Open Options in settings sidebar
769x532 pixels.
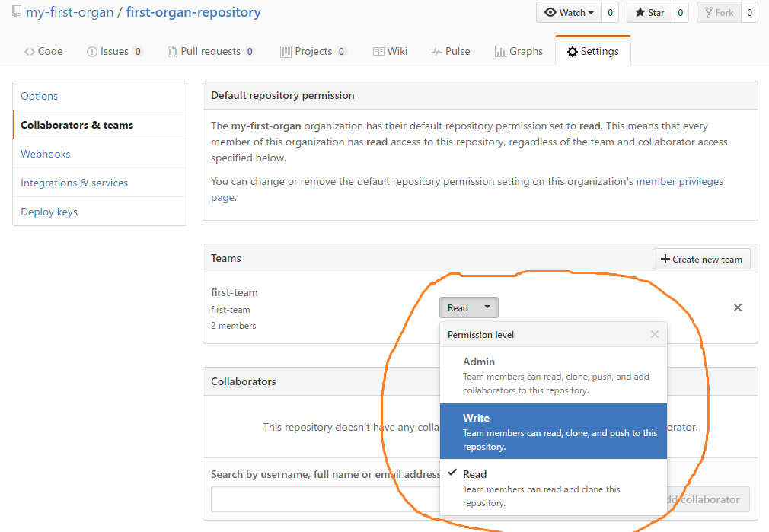pyautogui.click(x=100, y=96)
